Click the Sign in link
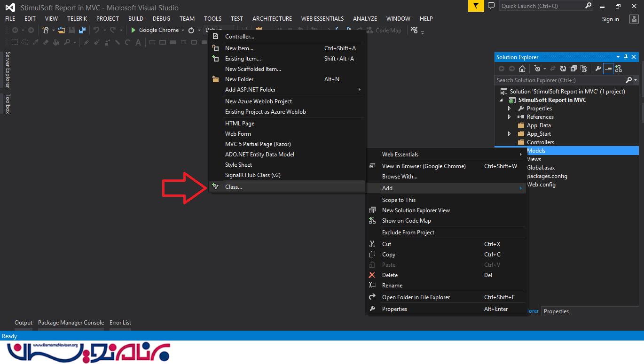 [610, 19]
